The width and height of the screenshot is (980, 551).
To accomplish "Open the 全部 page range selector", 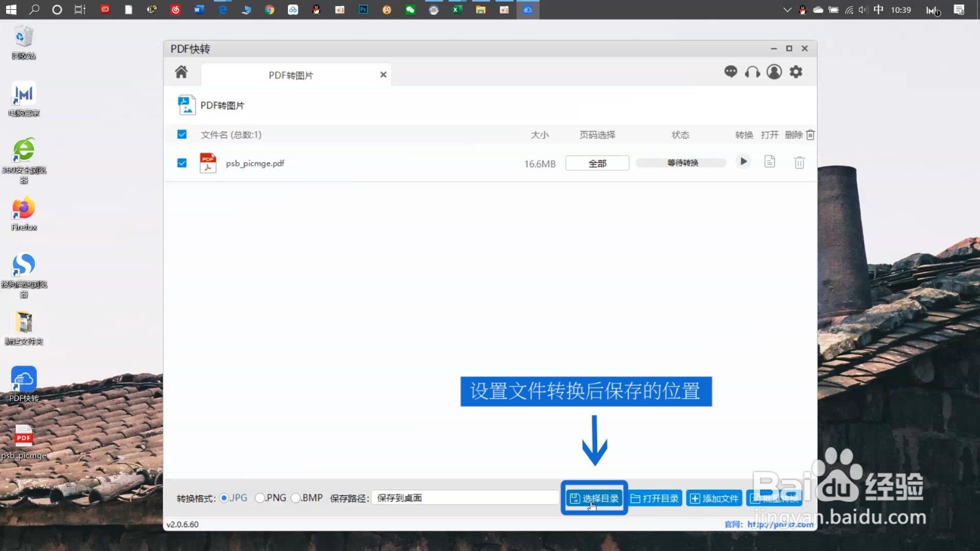I will pyautogui.click(x=597, y=162).
